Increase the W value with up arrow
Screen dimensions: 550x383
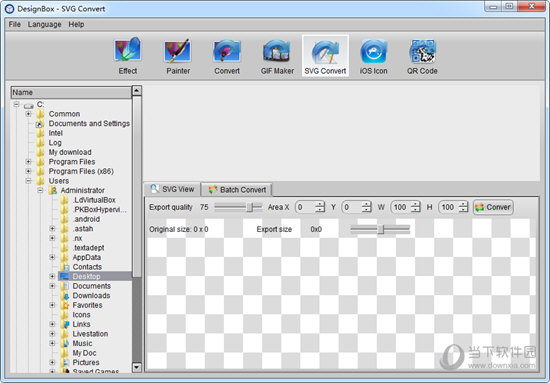click(x=415, y=204)
